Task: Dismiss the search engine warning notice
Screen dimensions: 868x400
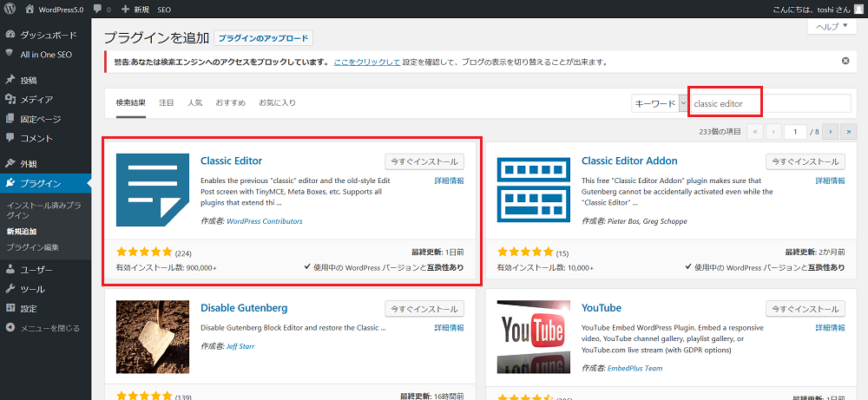Action: [x=845, y=62]
